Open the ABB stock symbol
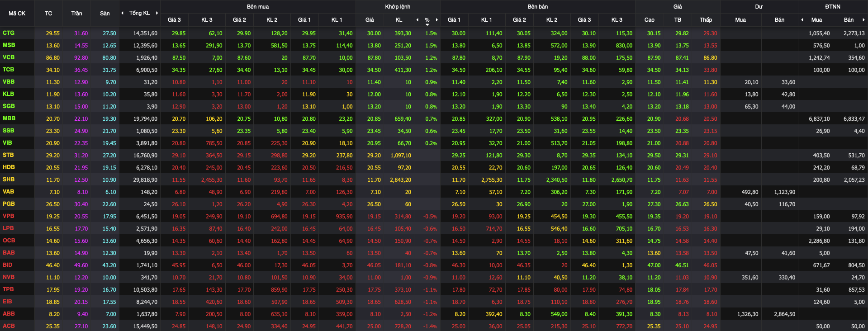 9,314
